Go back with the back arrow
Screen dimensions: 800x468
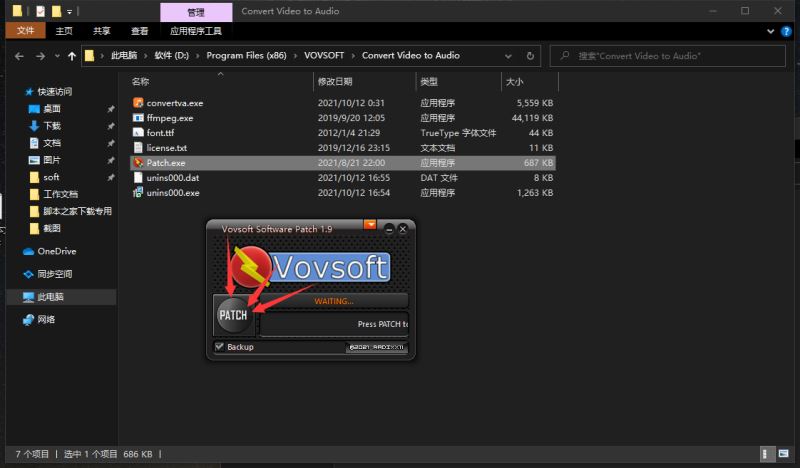pyautogui.click(x=19, y=56)
